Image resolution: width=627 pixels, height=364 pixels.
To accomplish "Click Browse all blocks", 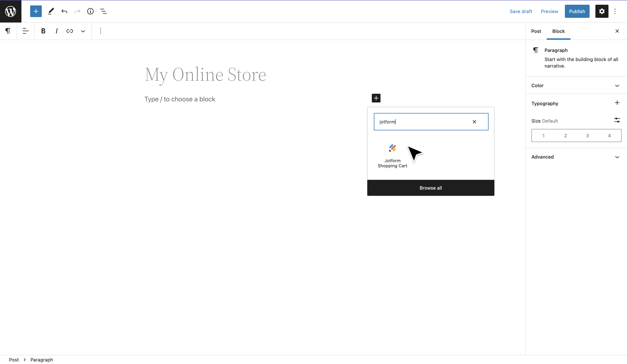I will pos(430,188).
